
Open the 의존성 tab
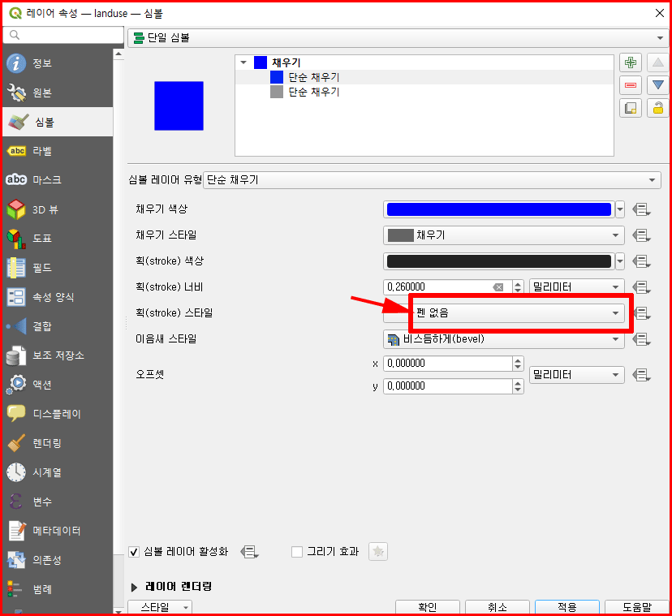(x=58, y=560)
